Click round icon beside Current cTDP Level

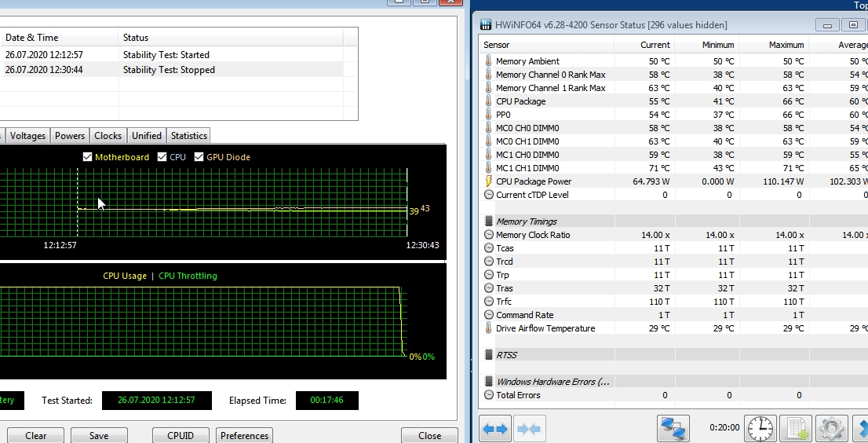(x=488, y=194)
